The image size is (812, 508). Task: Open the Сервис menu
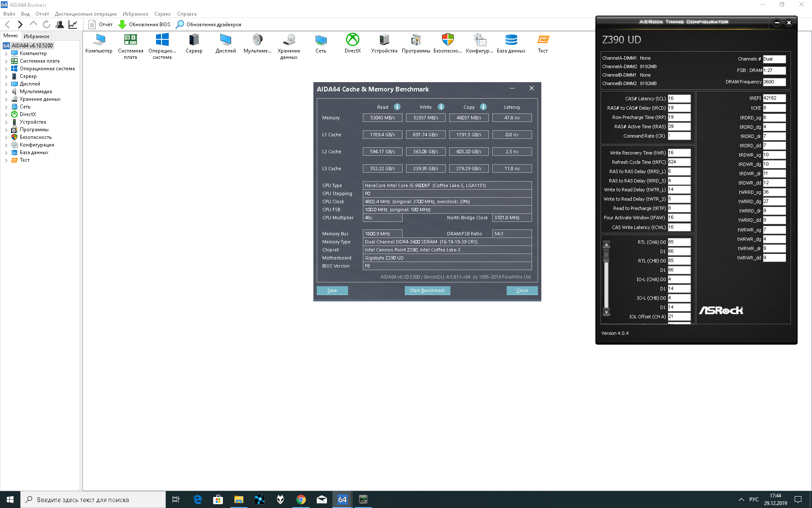tap(162, 14)
